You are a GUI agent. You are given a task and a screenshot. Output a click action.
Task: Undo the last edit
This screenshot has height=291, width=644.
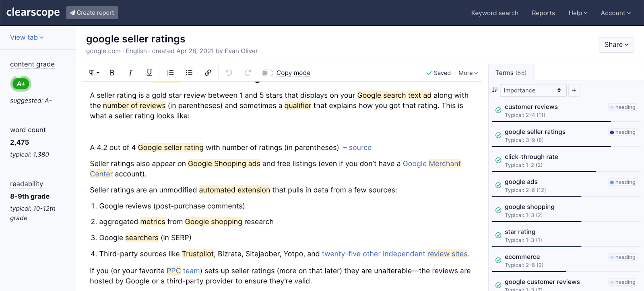229,73
